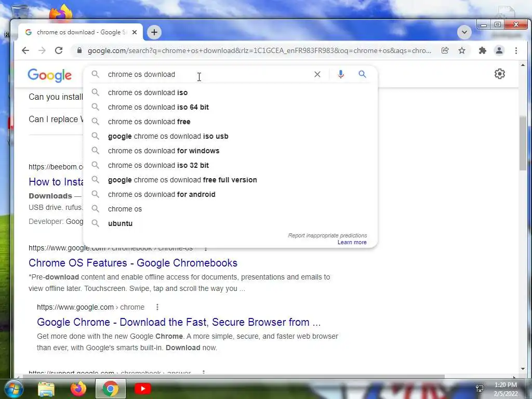The width and height of the screenshot is (532, 399).
Task: Open the 'How to Insta...' beebom result
Action: coord(56,182)
